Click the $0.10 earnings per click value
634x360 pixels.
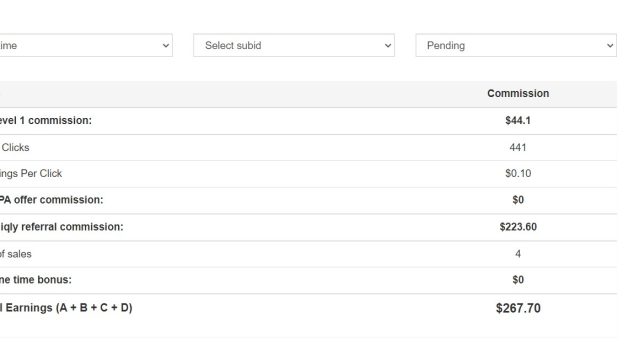click(518, 174)
